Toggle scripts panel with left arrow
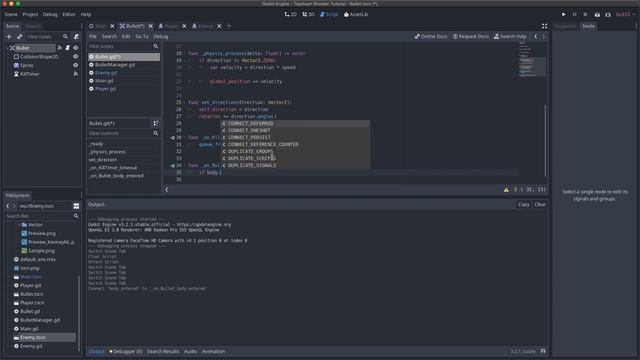This screenshot has width=640, height=360. click(x=167, y=189)
